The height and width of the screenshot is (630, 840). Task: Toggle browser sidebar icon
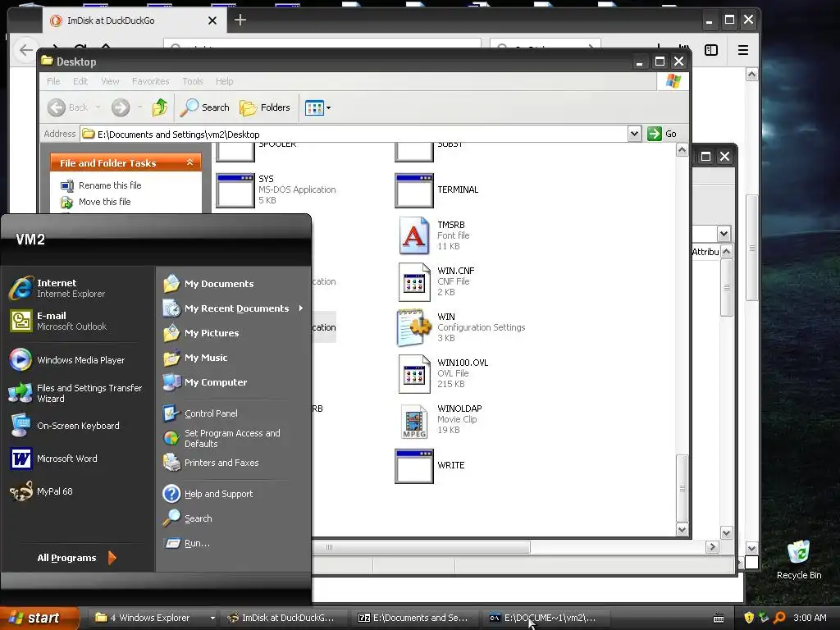711,50
